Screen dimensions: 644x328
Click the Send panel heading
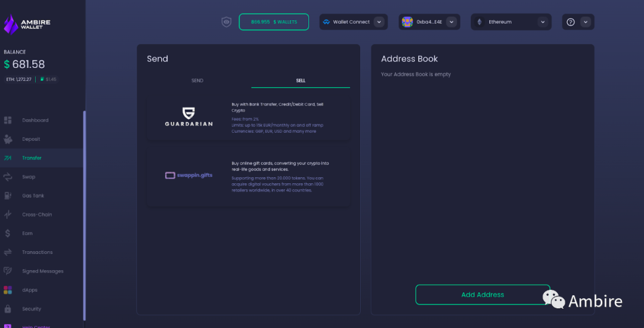[157, 58]
